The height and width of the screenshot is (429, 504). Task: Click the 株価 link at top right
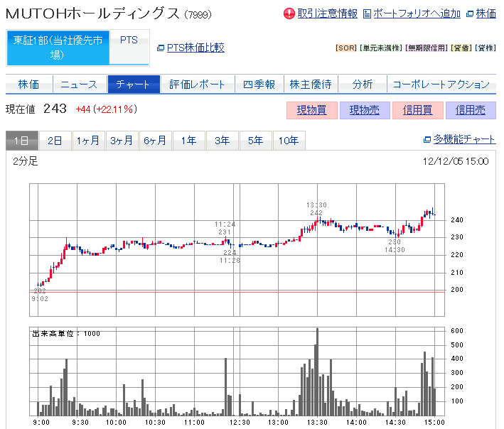click(486, 13)
